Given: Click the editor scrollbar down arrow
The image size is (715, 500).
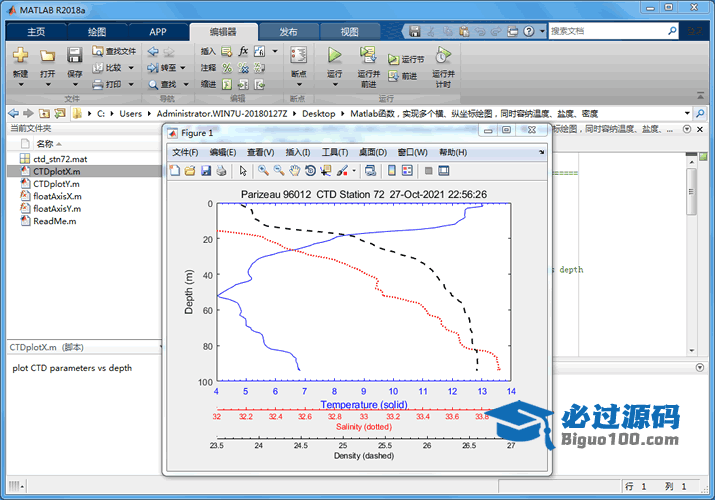Looking at the screenshot, I should click(x=691, y=351).
